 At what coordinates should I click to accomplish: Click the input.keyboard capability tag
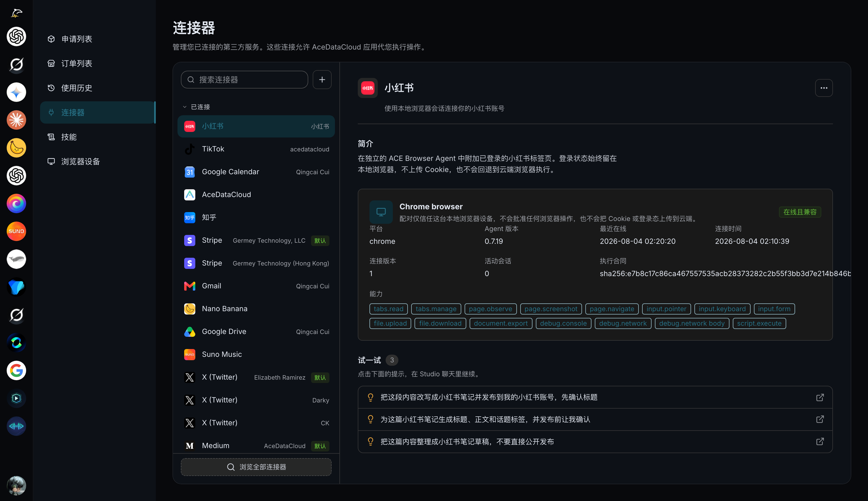(x=722, y=309)
